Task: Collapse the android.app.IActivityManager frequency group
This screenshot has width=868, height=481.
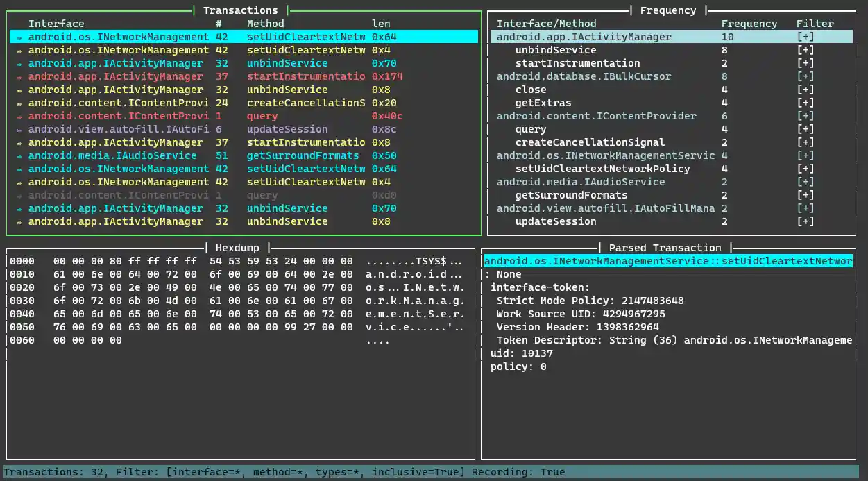Action: coord(583,36)
